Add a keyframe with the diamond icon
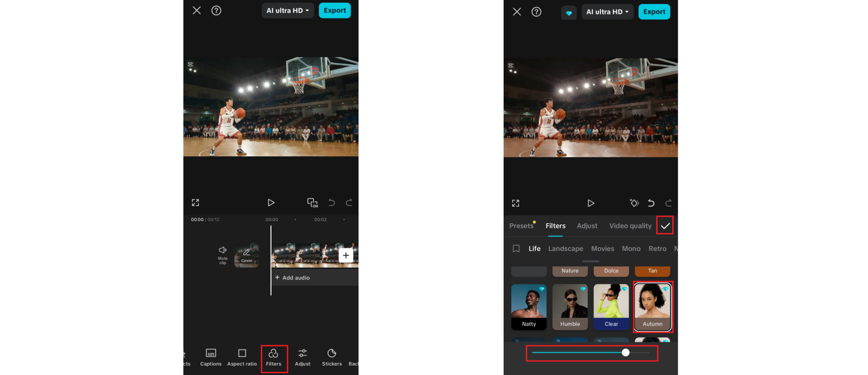The image size is (868, 375). [x=634, y=203]
